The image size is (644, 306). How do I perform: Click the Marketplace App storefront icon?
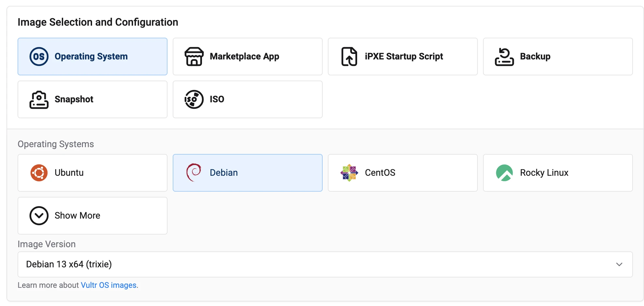(194, 57)
